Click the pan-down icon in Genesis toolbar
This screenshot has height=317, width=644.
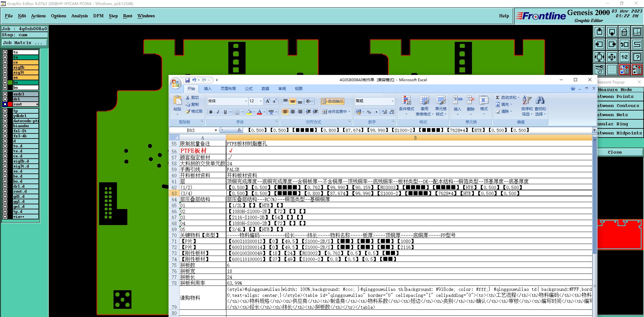[x=612, y=32]
